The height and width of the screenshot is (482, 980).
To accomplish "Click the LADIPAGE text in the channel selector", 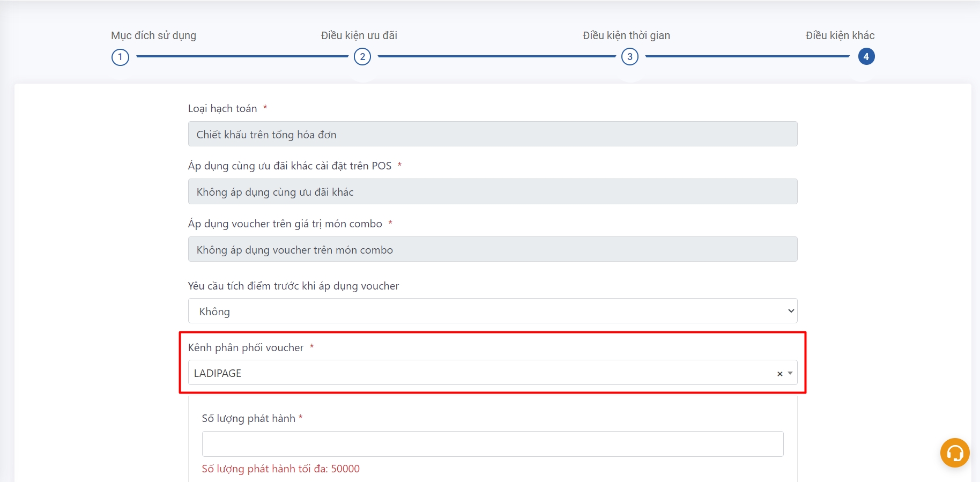I will (x=218, y=373).
